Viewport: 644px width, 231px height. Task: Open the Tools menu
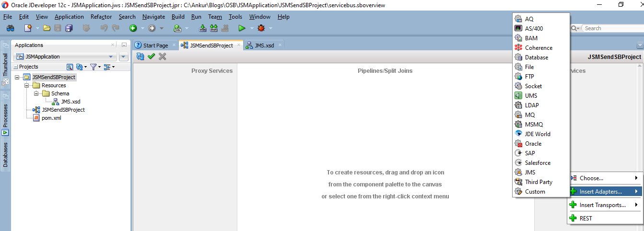pos(235,17)
